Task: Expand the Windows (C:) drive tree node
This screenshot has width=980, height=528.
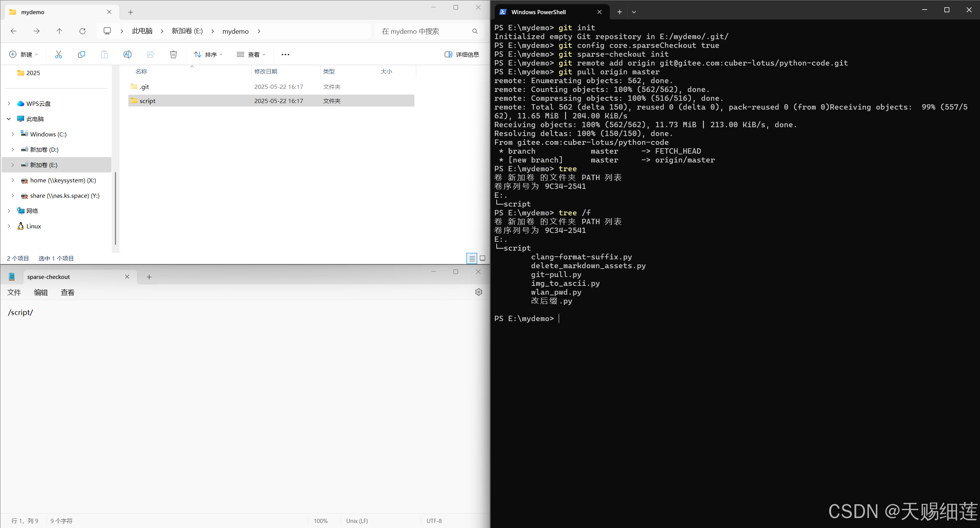Action: [13, 134]
